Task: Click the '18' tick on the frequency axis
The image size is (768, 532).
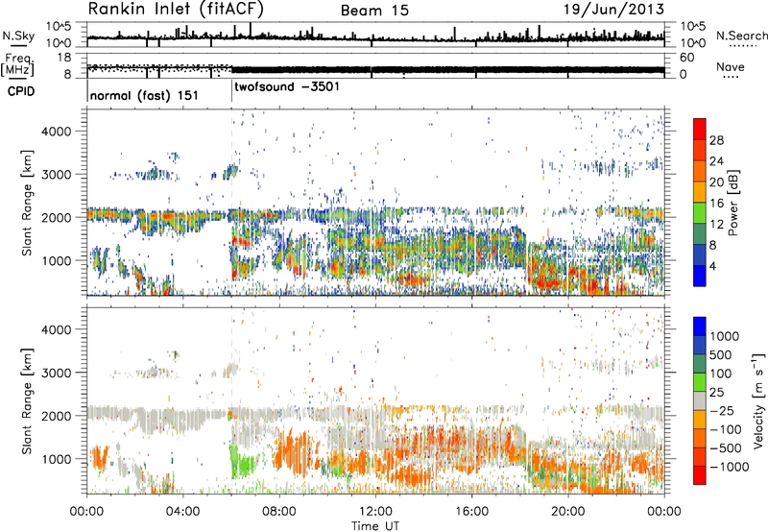Action: coord(64,58)
